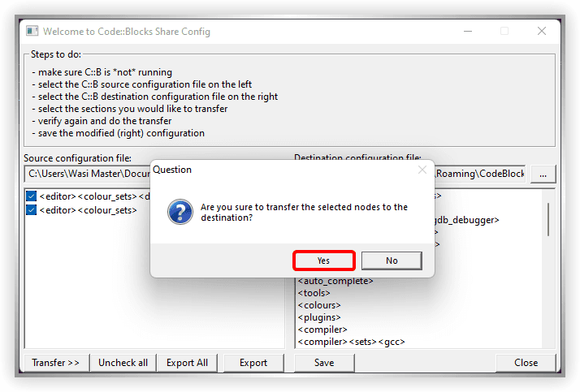Click the blue question mark icon

[180, 212]
